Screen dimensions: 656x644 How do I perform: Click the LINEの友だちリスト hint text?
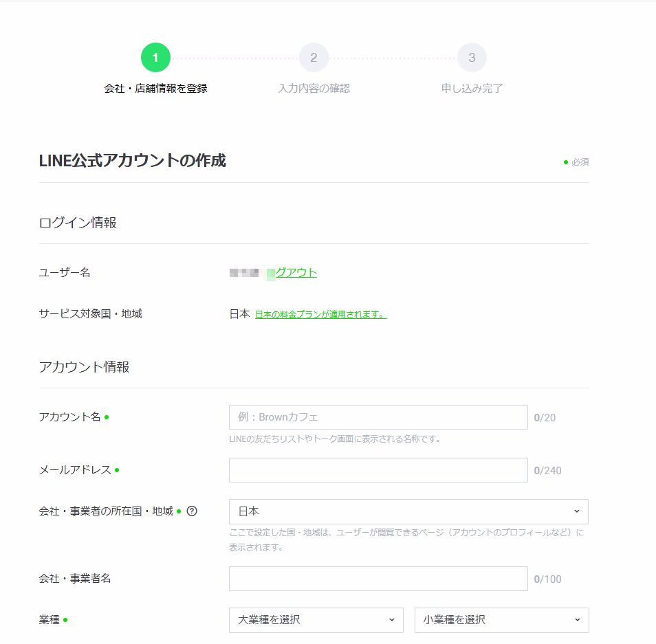tap(335, 439)
